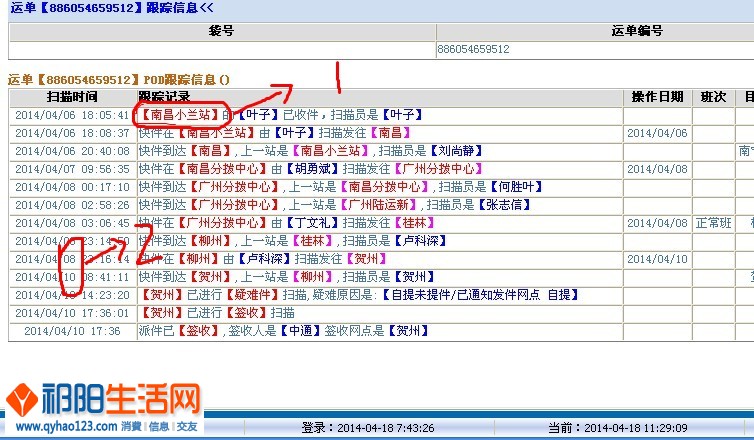The width and height of the screenshot is (754, 440).
Task: Click the 袋号 column header
Action: coord(222,31)
